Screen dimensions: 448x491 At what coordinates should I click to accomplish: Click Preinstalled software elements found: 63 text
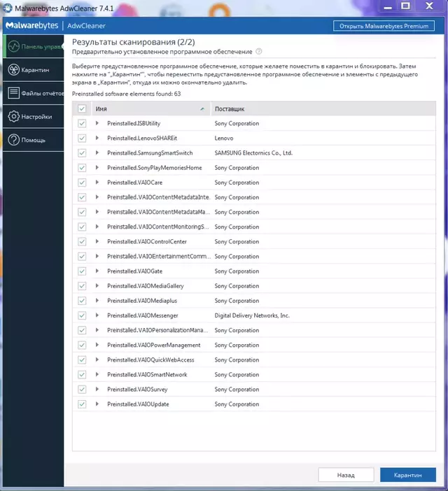click(127, 94)
